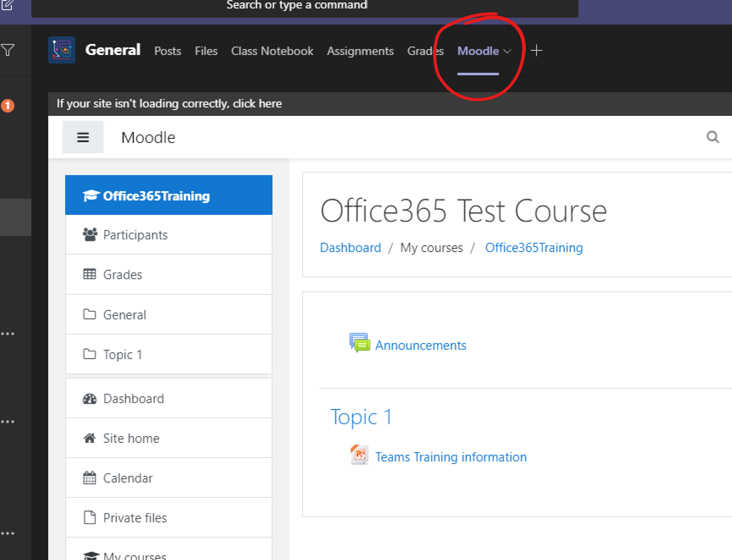Viewport: 732px width, 560px height.
Task: Click the filter icon in the left rail
Action: [8, 49]
